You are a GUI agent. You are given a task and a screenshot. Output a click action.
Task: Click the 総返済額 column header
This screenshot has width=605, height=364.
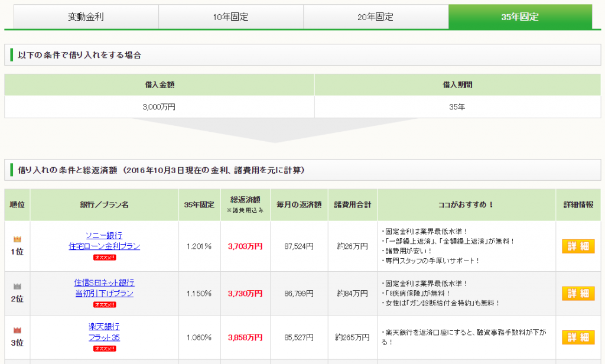245,204
